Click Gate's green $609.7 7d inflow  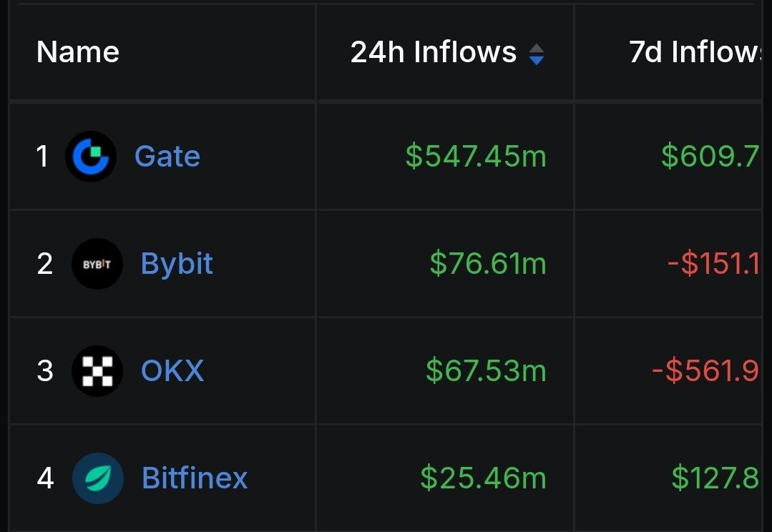pyautogui.click(x=710, y=157)
